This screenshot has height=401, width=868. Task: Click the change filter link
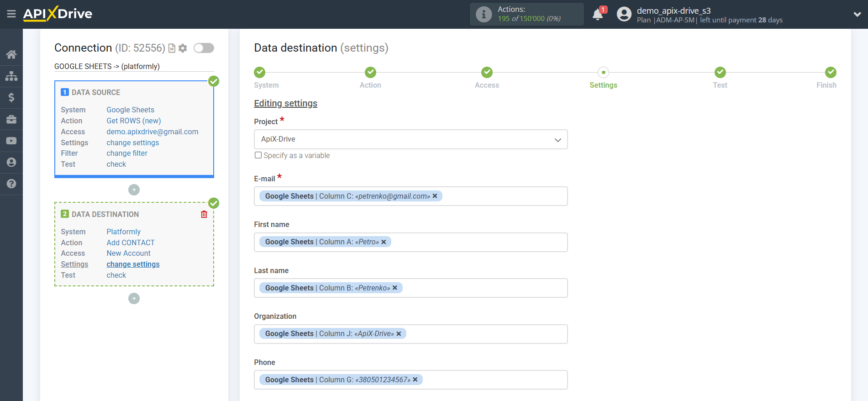(x=127, y=153)
